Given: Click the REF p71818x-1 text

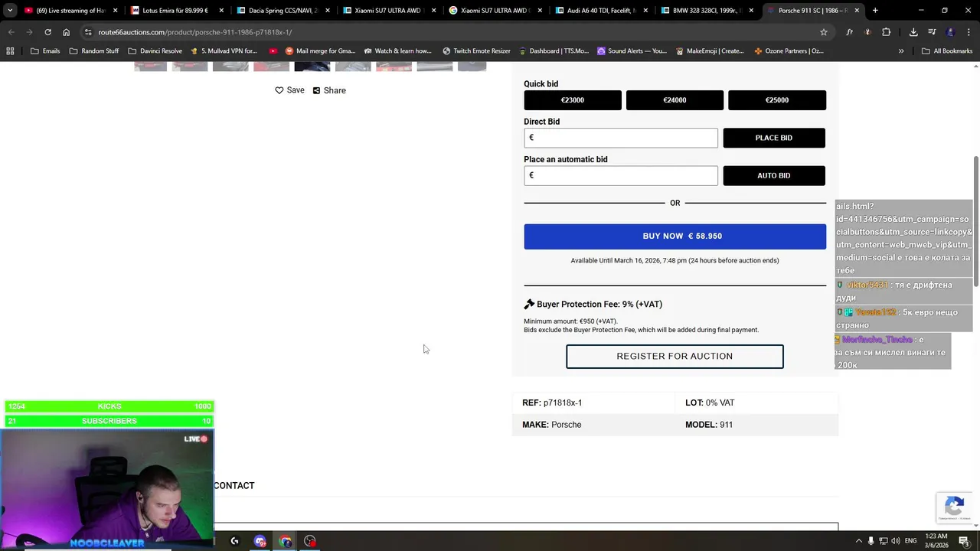Looking at the screenshot, I should (x=552, y=403).
